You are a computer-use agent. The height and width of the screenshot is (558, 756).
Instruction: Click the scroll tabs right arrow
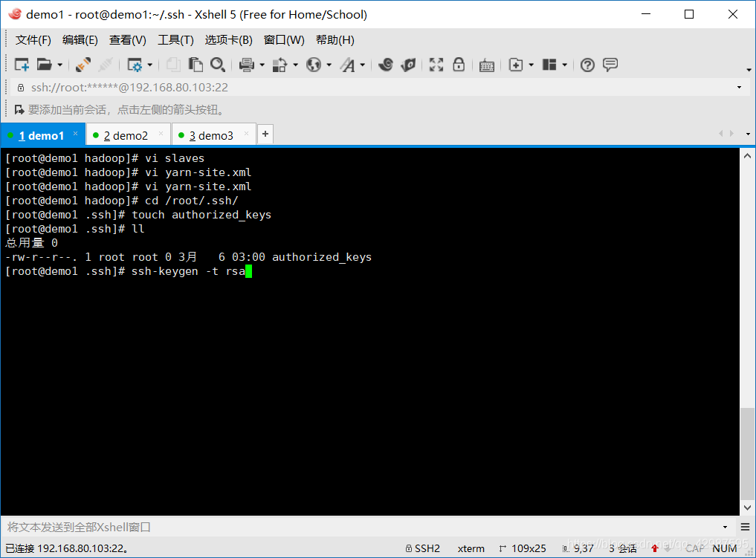coord(732,134)
